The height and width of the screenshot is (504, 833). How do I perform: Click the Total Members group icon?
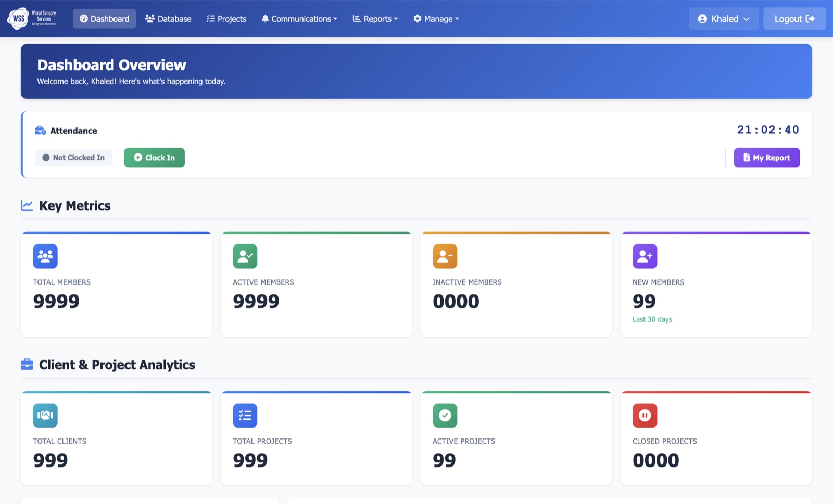coord(45,256)
